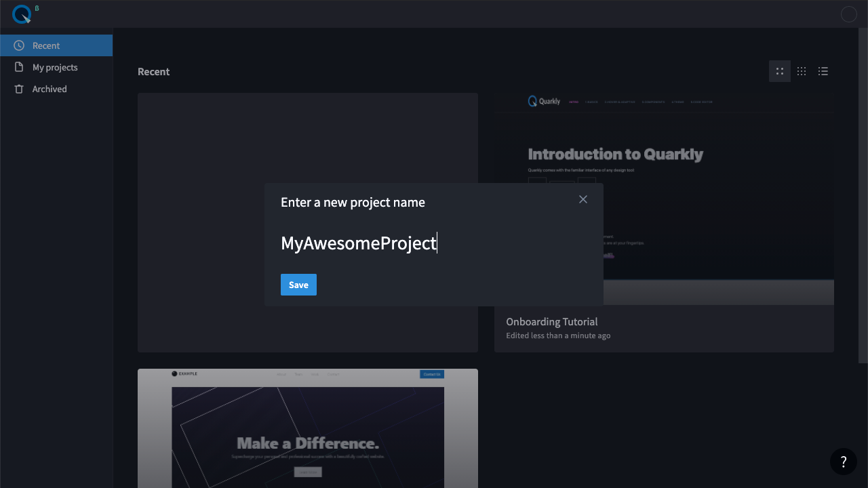
Task: Click the clock icon beside Recent
Action: [x=19, y=45]
